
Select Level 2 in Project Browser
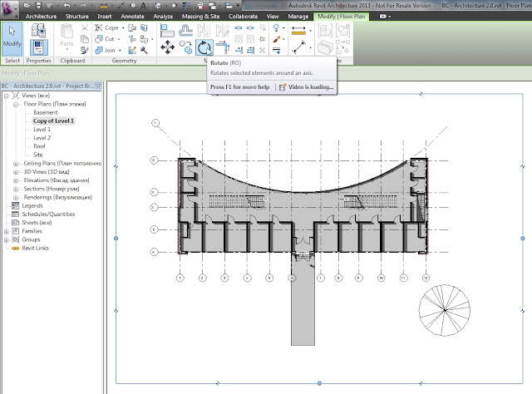click(x=42, y=138)
